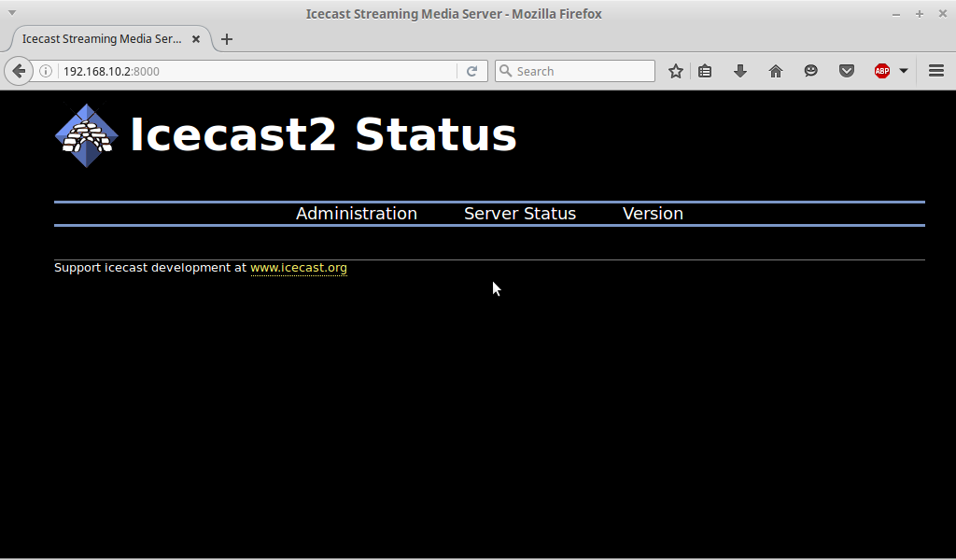Open the Downloads arrow icon
This screenshot has height=560, width=956.
pyautogui.click(x=740, y=71)
